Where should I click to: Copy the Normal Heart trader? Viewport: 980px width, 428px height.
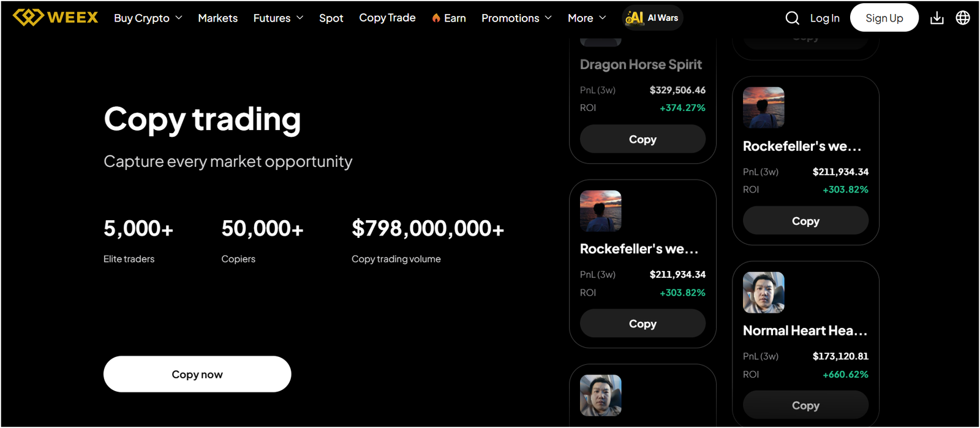click(x=805, y=405)
